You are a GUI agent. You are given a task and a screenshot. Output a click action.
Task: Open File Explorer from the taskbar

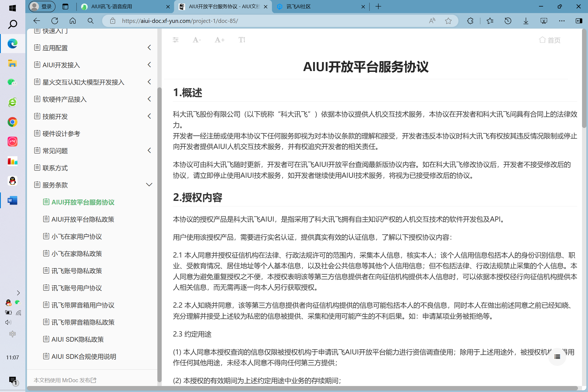[x=13, y=63]
